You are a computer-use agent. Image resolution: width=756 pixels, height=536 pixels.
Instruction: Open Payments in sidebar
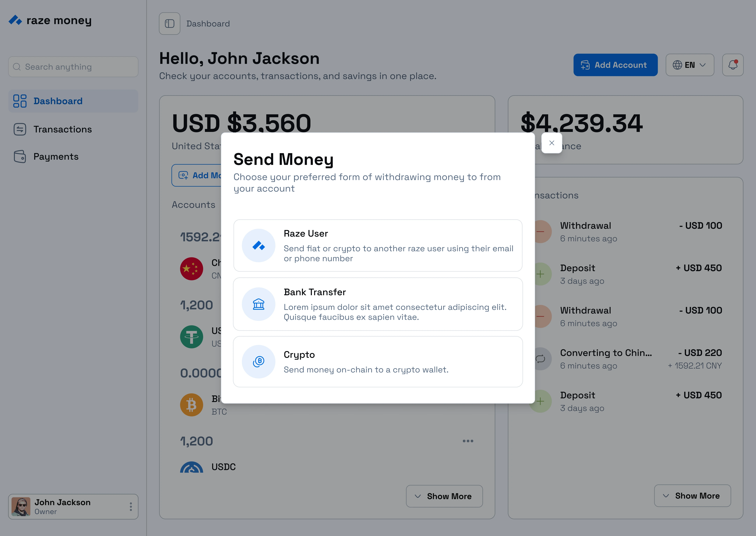tap(56, 157)
